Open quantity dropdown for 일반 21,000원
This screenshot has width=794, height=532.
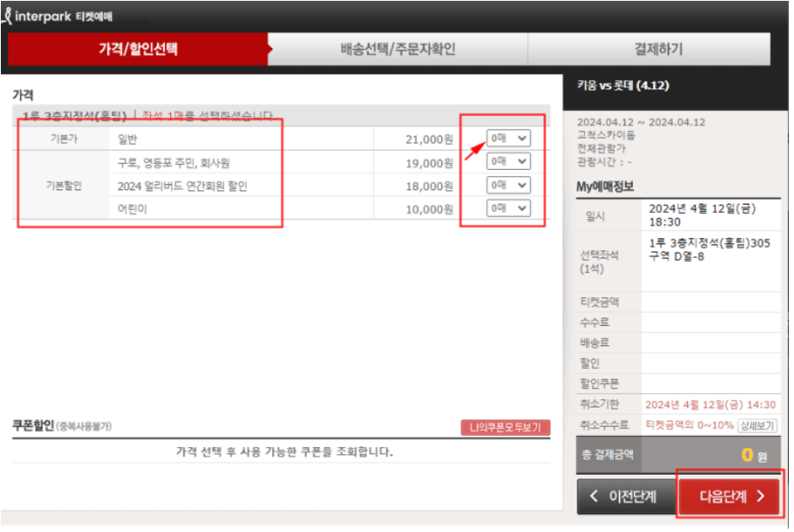(509, 138)
